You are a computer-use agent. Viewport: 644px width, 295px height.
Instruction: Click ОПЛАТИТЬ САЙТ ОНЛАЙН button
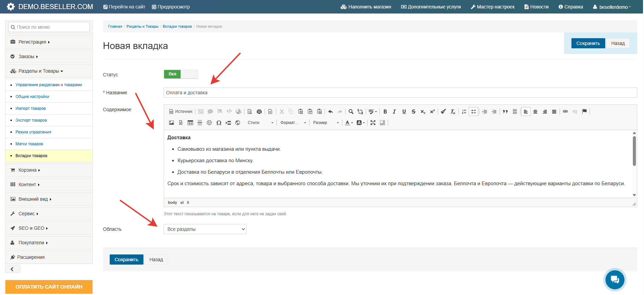point(49,287)
